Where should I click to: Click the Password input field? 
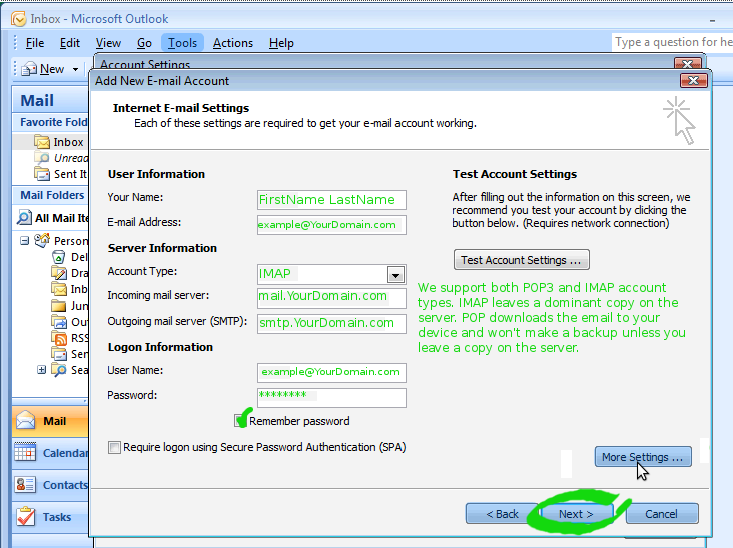pyautogui.click(x=332, y=397)
